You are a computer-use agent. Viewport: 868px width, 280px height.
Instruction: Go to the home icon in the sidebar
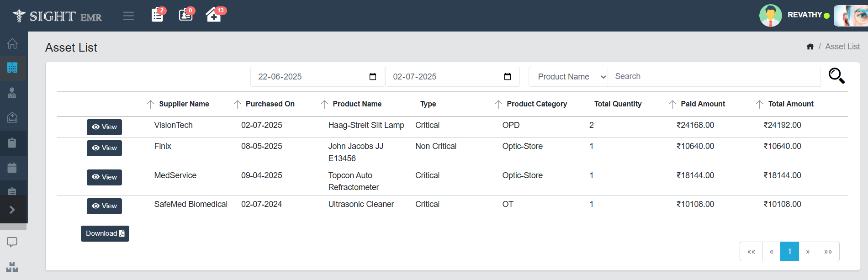point(12,43)
